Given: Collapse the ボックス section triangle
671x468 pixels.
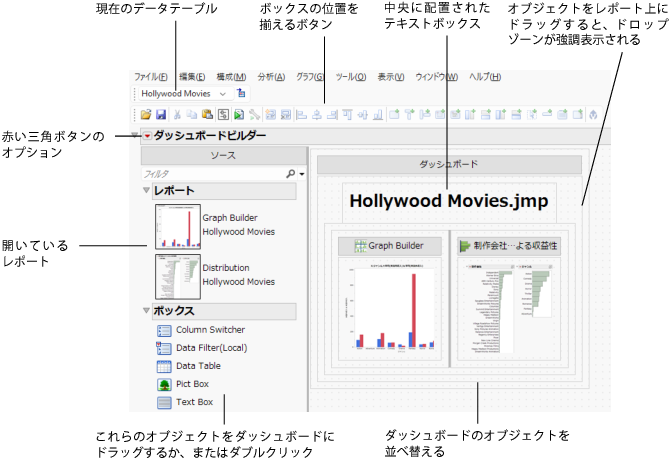Looking at the screenshot, I should (x=146, y=310).
